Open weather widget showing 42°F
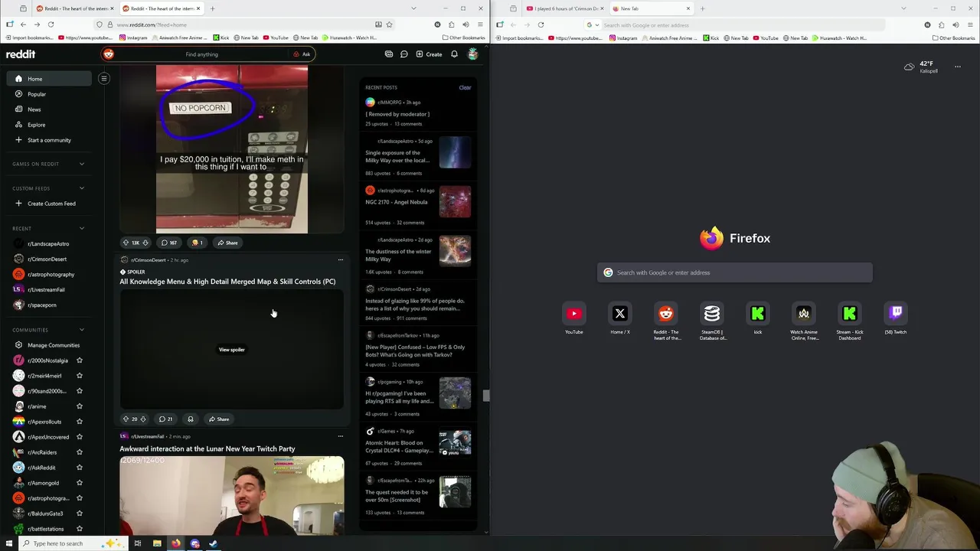Image resolution: width=980 pixels, height=551 pixels. click(x=921, y=67)
